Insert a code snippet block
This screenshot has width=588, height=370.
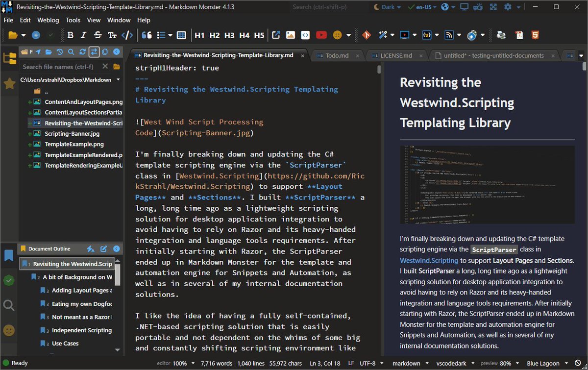point(305,35)
